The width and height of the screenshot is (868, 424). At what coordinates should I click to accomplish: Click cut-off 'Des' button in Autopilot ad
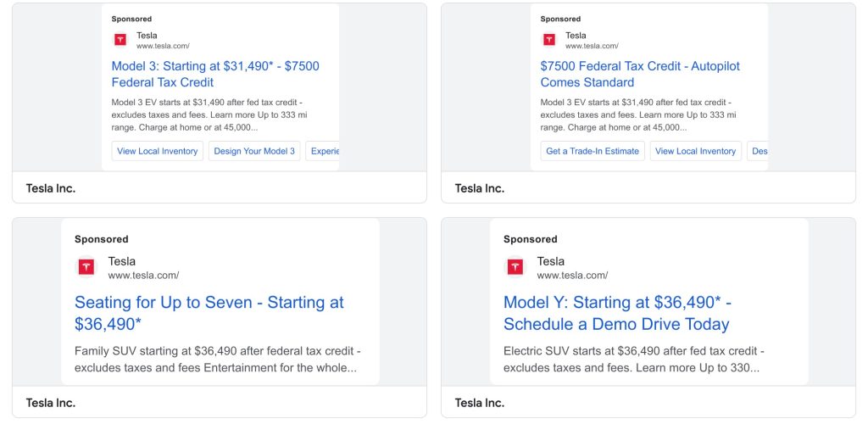coord(759,151)
